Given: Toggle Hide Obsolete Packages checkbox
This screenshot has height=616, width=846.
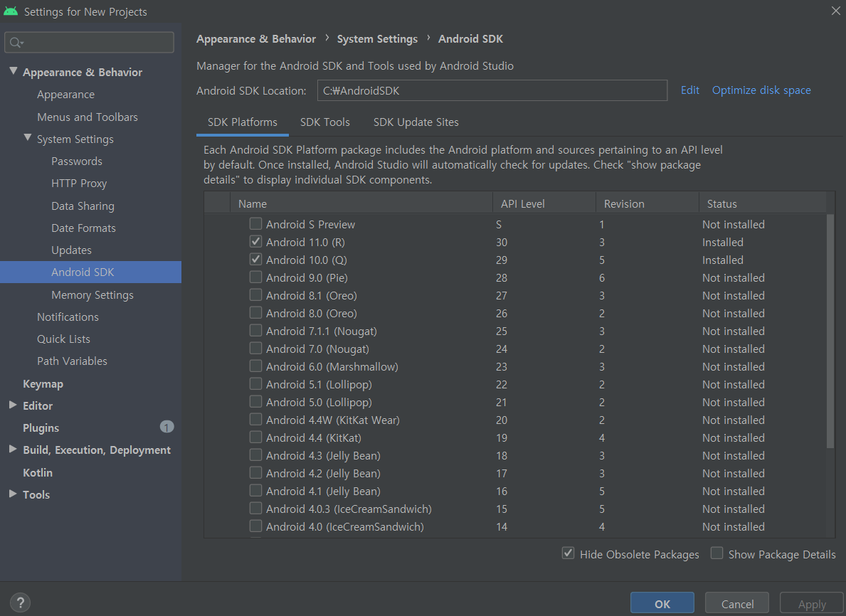Looking at the screenshot, I should (568, 553).
